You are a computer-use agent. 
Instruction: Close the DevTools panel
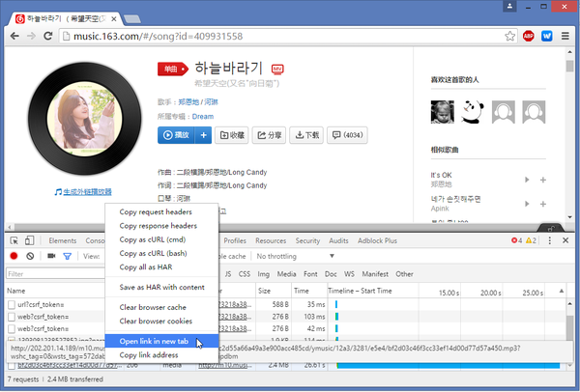565,240
